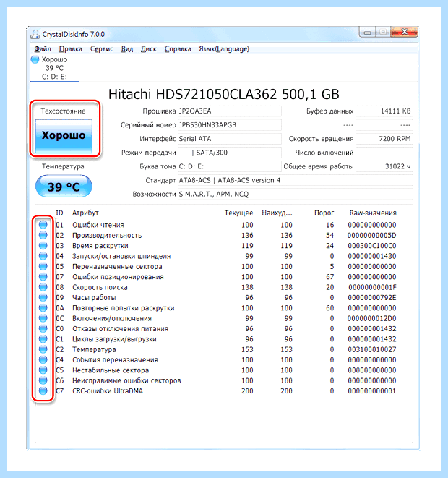Viewport: 448px width, 478px height.
Task: Click the serial number field JPB530HN33APGB
Action: click(230, 125)
